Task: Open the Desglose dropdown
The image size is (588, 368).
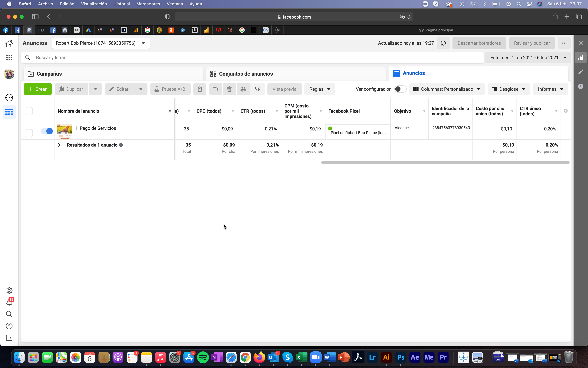Action: (509, 89)
